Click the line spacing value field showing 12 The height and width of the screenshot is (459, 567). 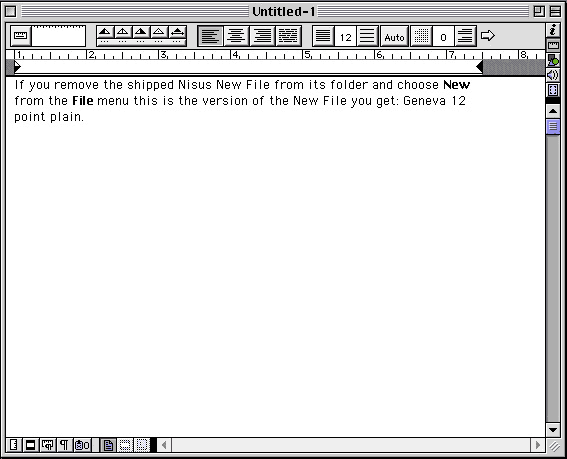tap(346, 37)
